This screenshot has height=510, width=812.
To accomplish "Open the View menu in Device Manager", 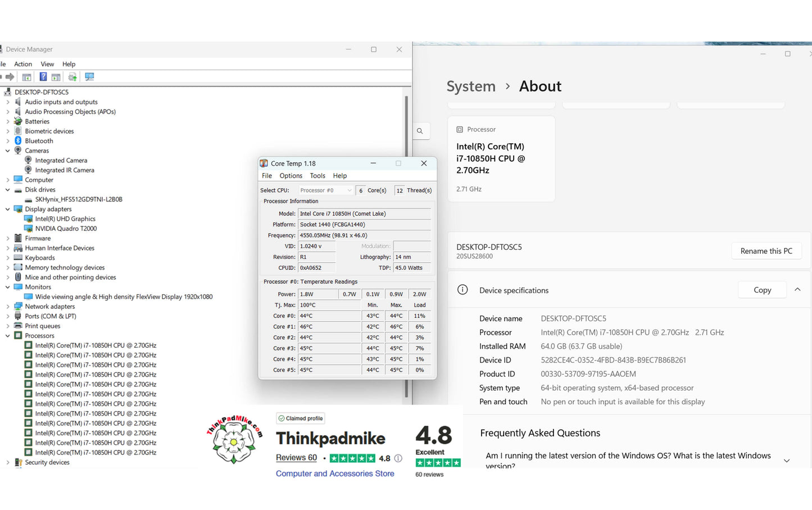I will click(x=47, y=64).
